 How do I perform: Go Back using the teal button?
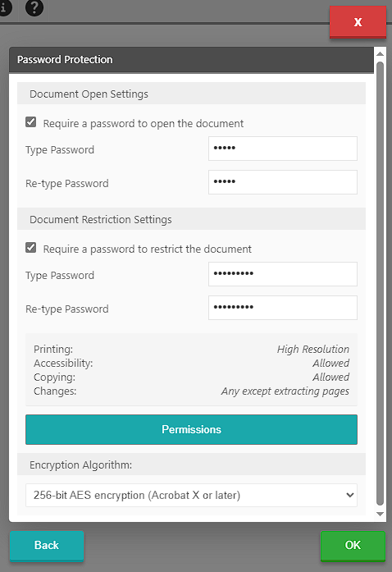(47, 546)
